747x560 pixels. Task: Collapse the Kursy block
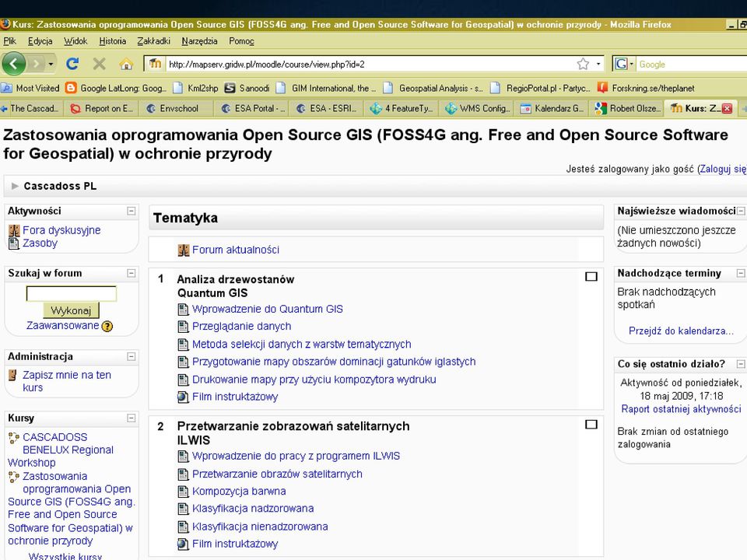pos(132,418)
